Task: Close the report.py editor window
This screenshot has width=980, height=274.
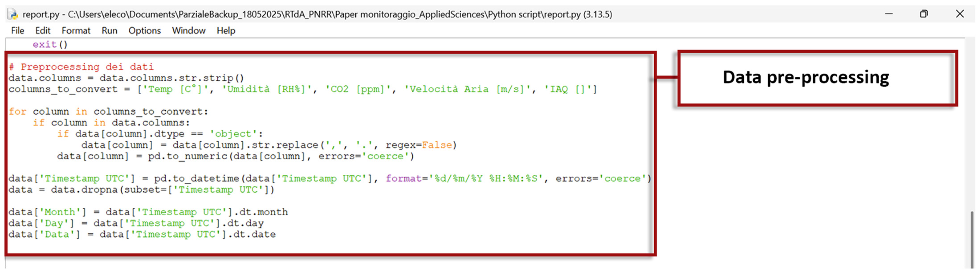Action: (960, 14)
